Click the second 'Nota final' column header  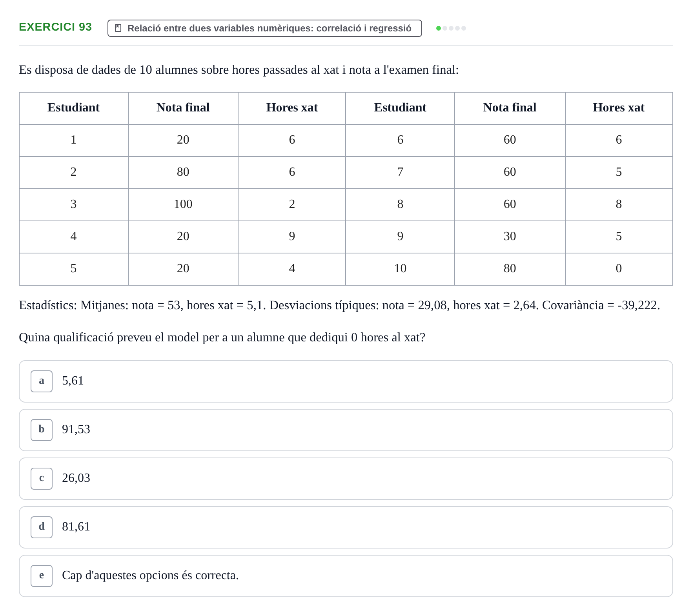tap(510, 108)
